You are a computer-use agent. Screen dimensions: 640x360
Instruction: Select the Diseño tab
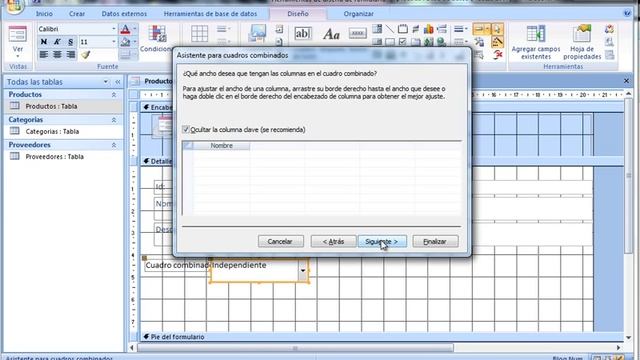pos(298,14)
